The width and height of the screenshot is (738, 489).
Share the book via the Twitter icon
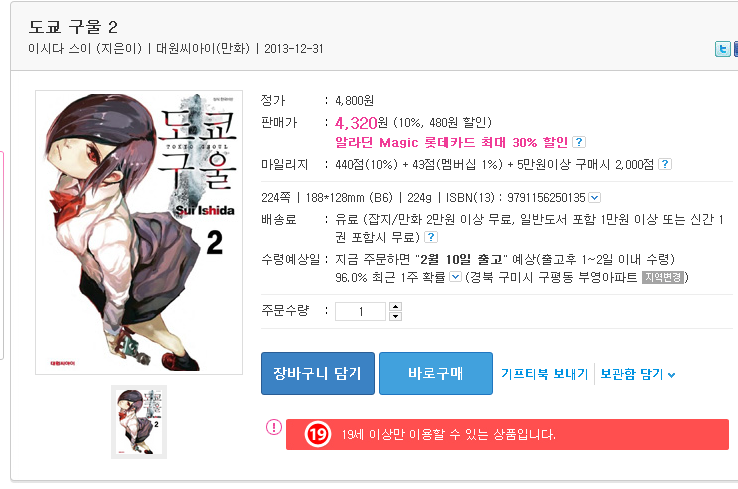pos(722,48)
